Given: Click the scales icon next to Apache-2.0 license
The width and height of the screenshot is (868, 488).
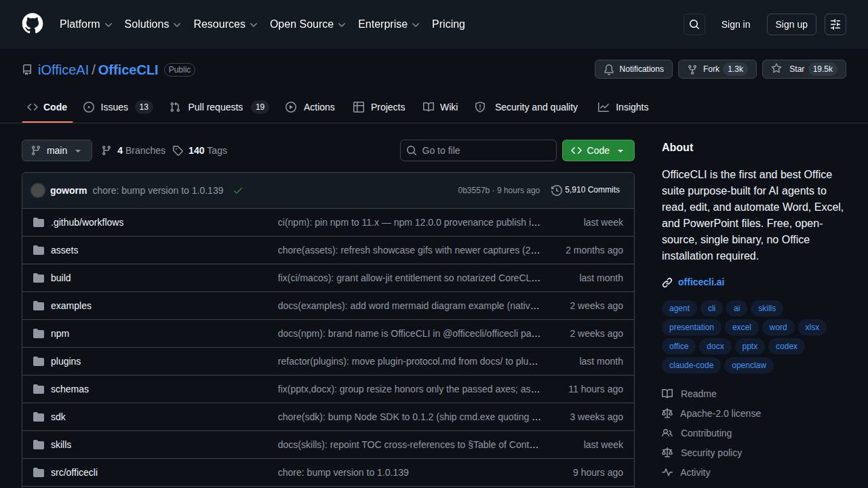Looking at the screenshot, I should point(667,413).
